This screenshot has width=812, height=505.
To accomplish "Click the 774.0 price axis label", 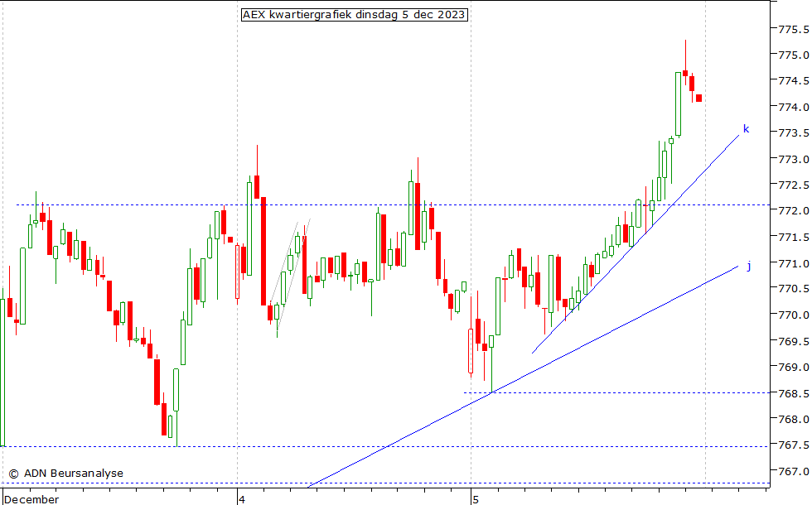I will click(794, 107).
